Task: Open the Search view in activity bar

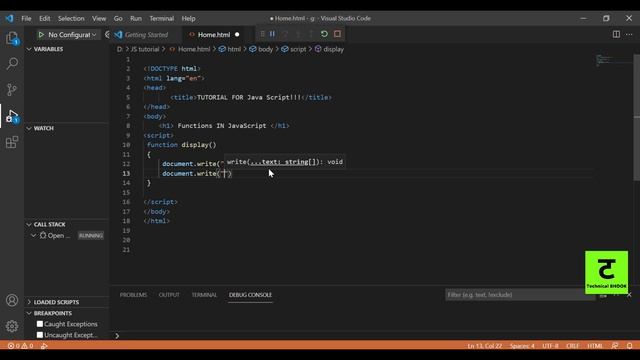Action: (12, 64)
